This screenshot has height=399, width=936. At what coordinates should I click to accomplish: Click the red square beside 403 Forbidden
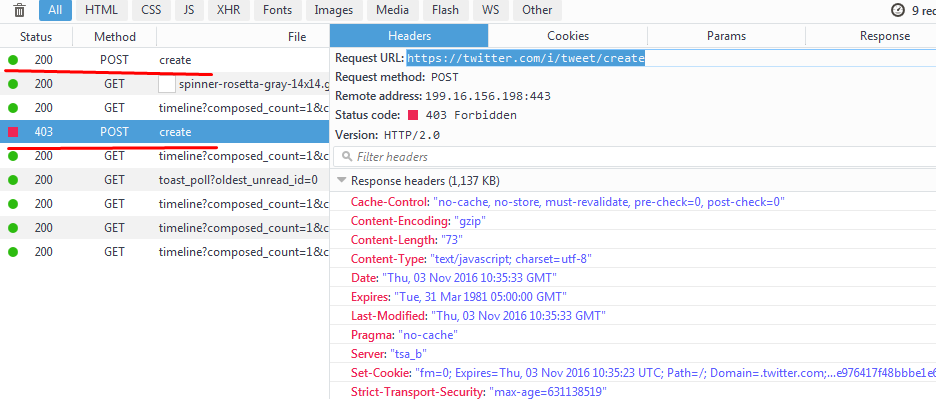click(413, 115)
